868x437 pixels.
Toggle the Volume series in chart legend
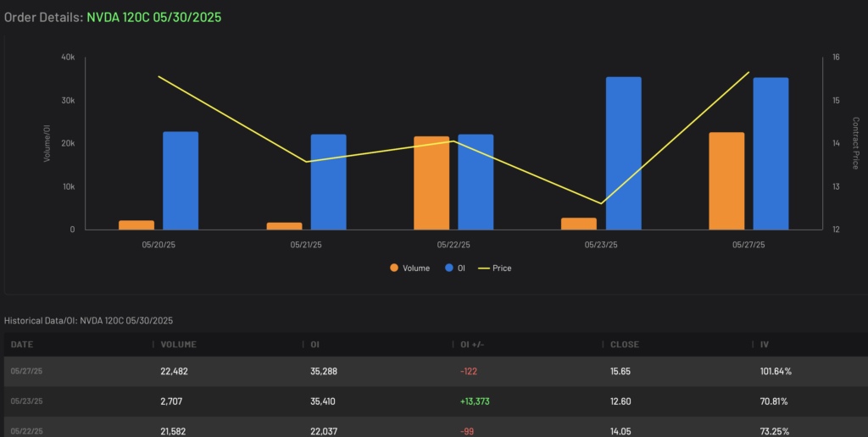tap(409, 268)
